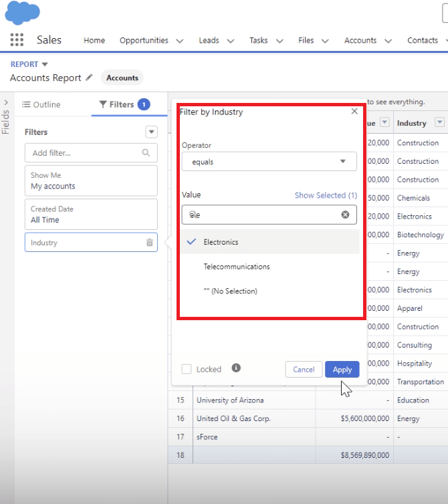The width and height of the screenshot is (448, 504).
Task: Choose the "" (No Selection) option
Action: point(270,291)
